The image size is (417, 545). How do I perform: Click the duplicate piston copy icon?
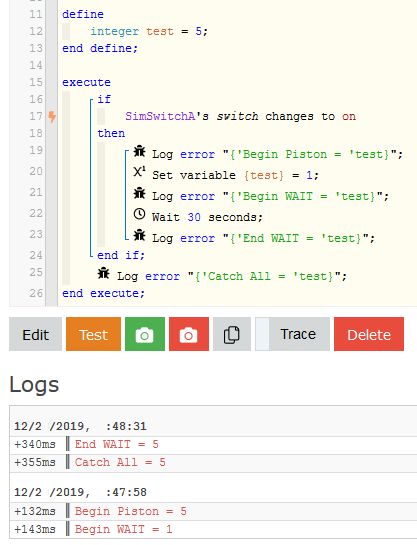point(232,334)
